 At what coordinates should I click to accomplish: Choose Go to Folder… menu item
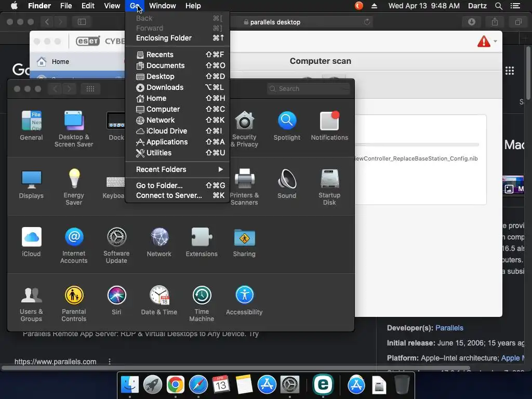click(x=178, y=185)
